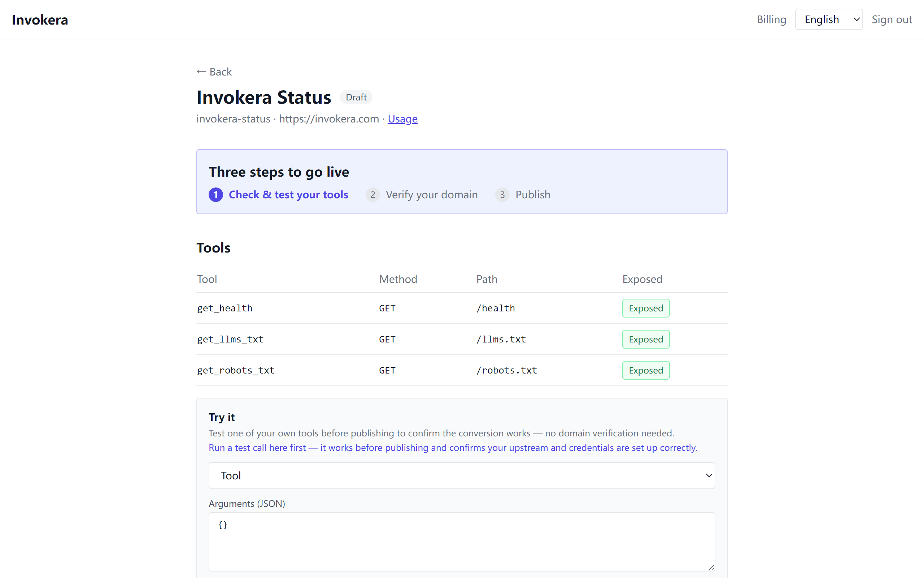Screen dimensions: 924x578
Task: Click the Invokera Status heading
Action: (264, 97)
